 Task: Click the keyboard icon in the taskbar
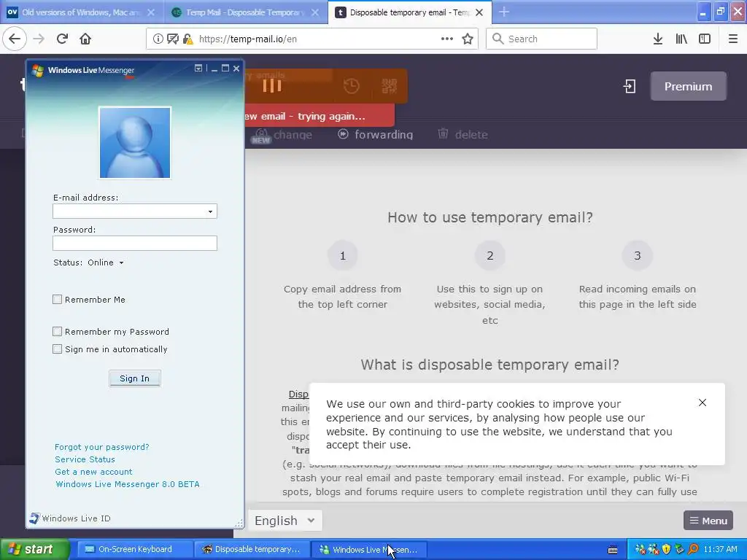[613, 550]
